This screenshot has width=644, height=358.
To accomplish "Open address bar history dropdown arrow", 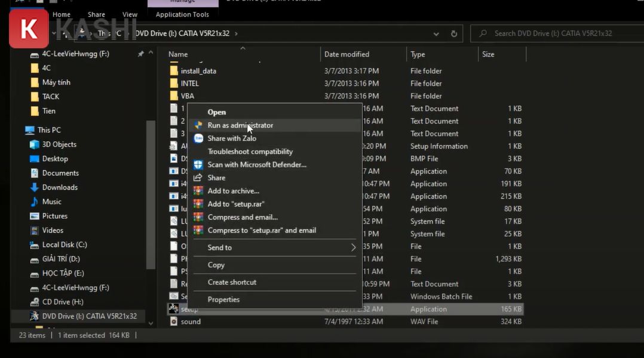I will [x=436, y=34].
